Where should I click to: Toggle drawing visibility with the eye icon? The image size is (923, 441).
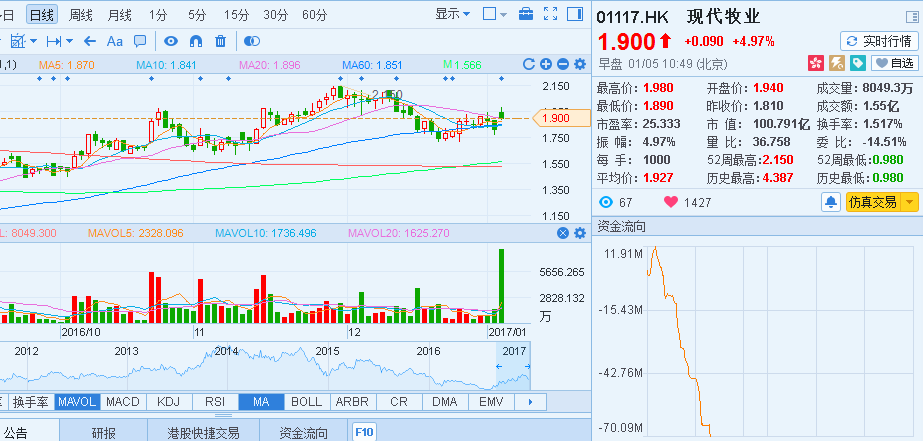171,41
